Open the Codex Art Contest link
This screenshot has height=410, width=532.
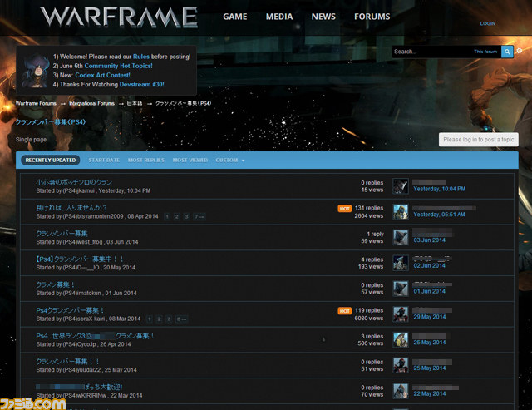tap(102, 75)
